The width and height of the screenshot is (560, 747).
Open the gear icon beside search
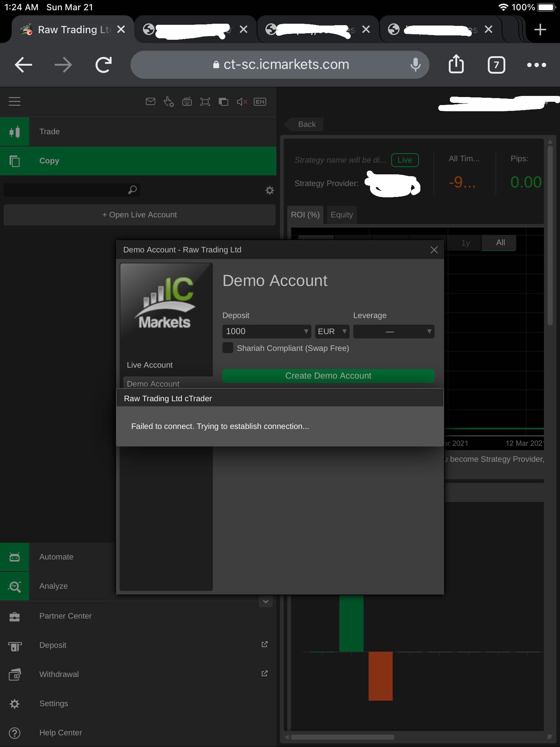pos(269,190)
